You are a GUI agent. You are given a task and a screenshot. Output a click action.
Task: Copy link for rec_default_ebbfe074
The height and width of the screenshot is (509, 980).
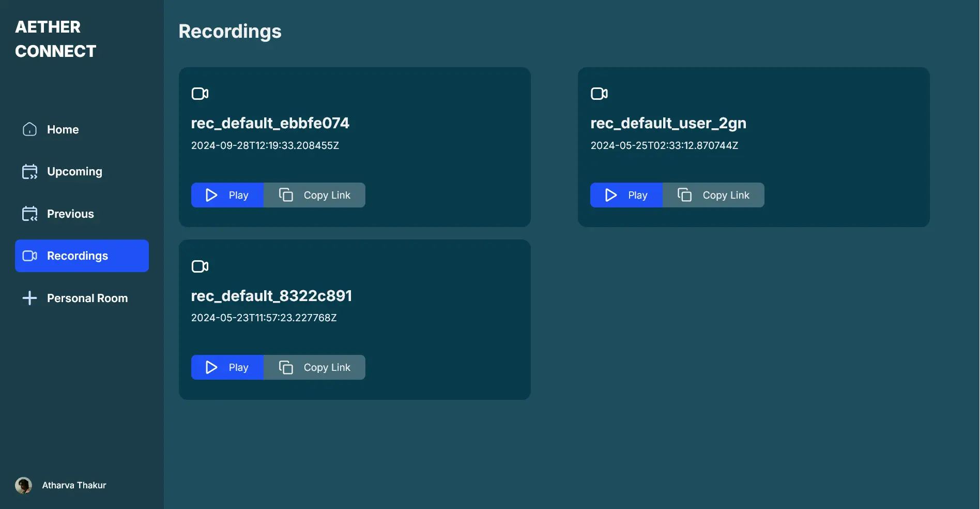(x=314, y=195)
